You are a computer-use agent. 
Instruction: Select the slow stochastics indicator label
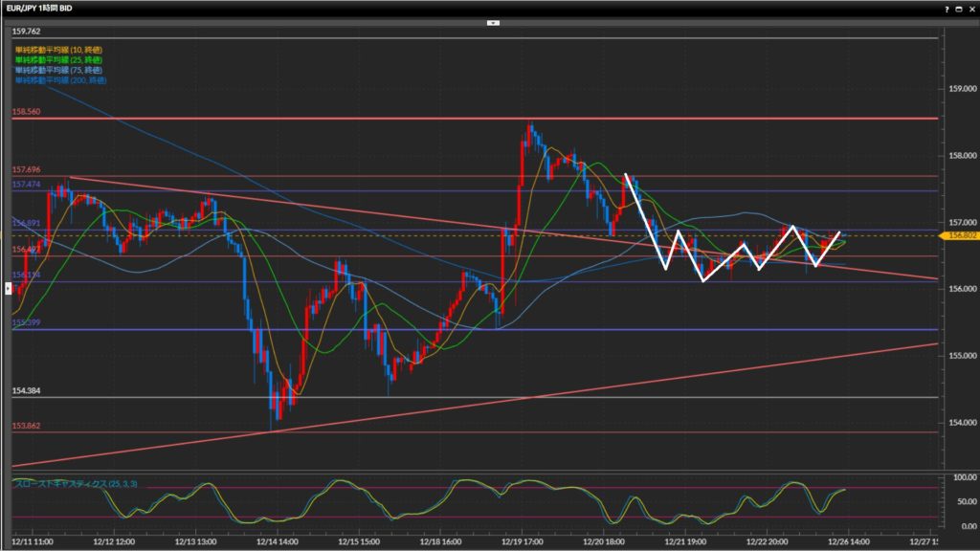point(76,484)
